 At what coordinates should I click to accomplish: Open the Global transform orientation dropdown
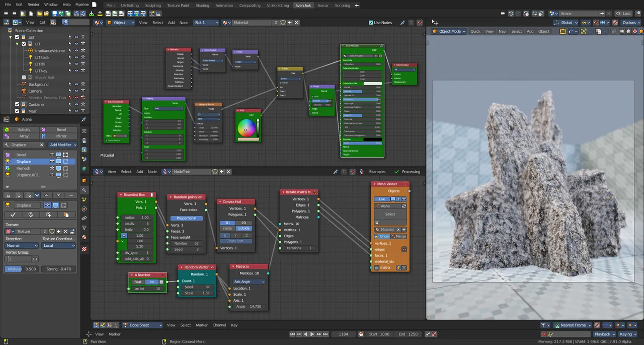567,22
